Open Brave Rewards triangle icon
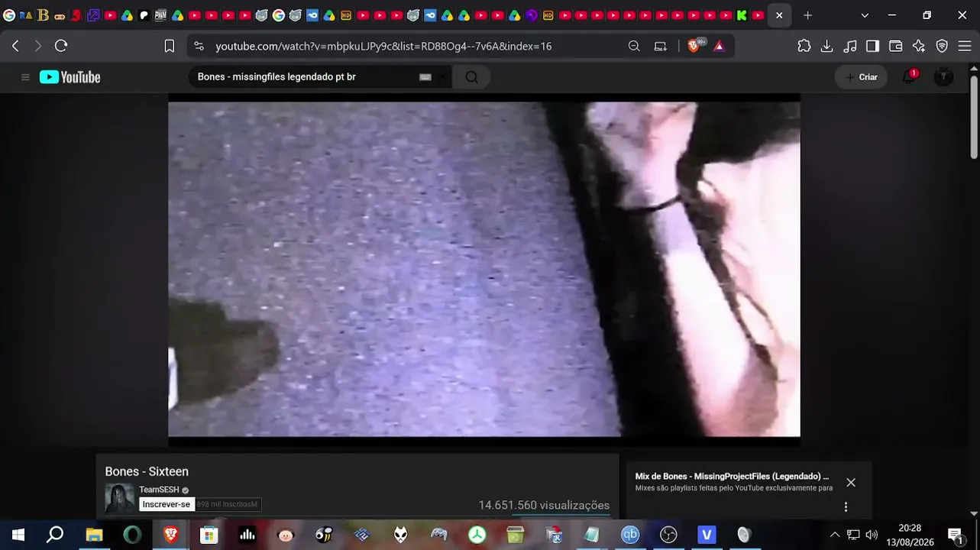Image resolution: width=980 pixels, height=550 pixels. (719, 46)
